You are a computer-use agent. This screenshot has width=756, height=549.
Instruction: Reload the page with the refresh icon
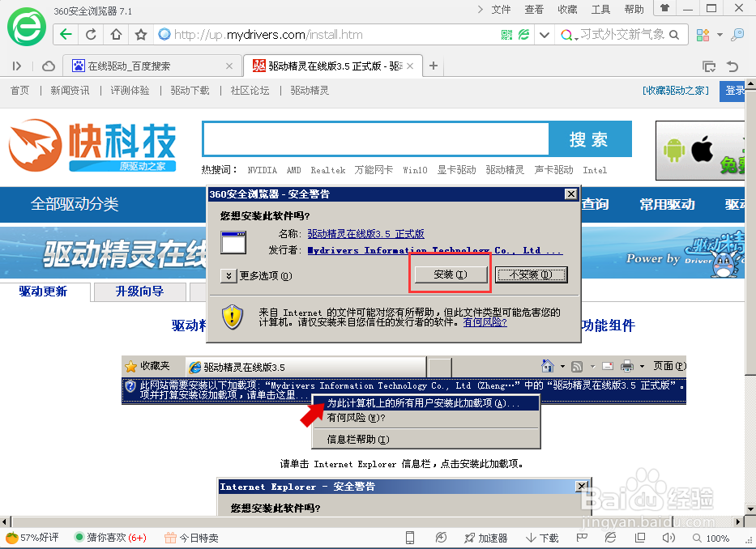[91, 35]
